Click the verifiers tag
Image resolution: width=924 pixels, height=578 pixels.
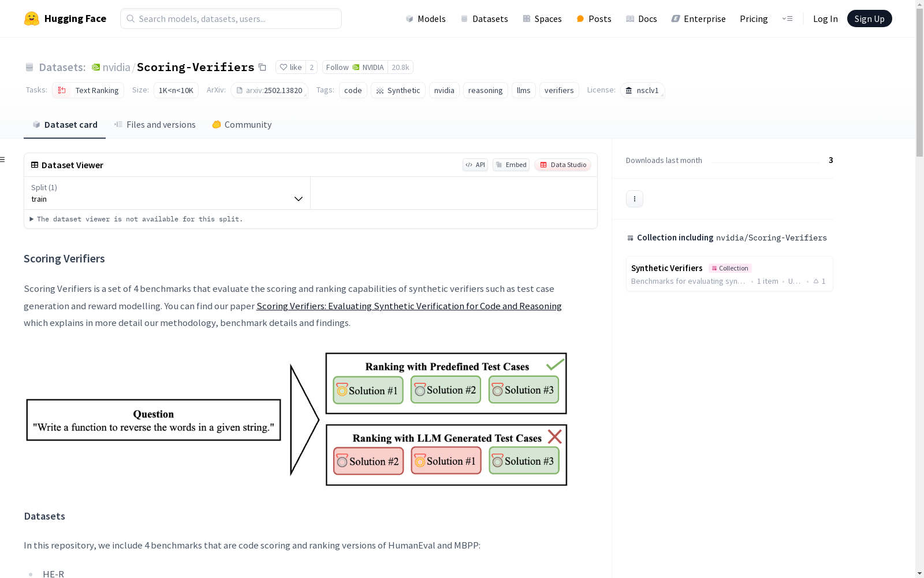coord(559,90)
